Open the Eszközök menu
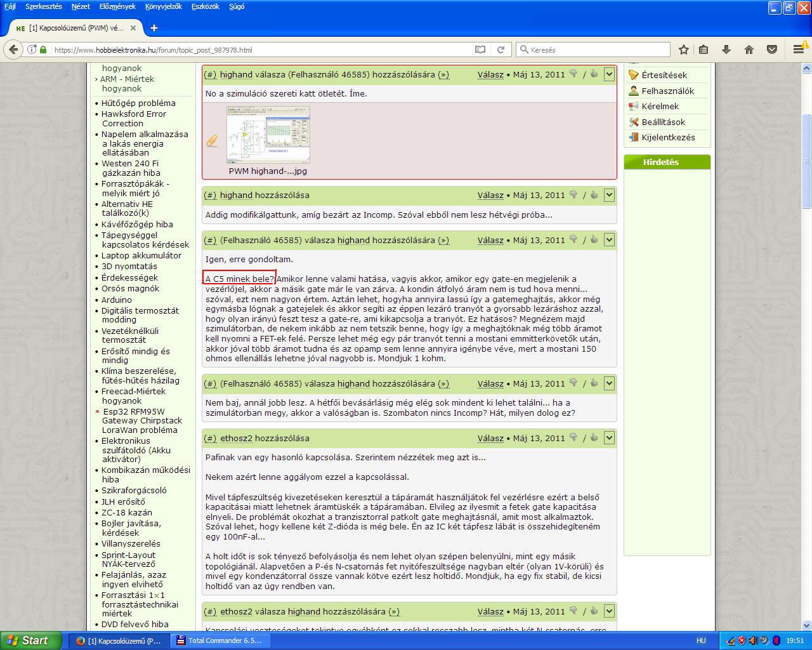Viewport: 812px width, 650px height. click(x=205, y=6)
